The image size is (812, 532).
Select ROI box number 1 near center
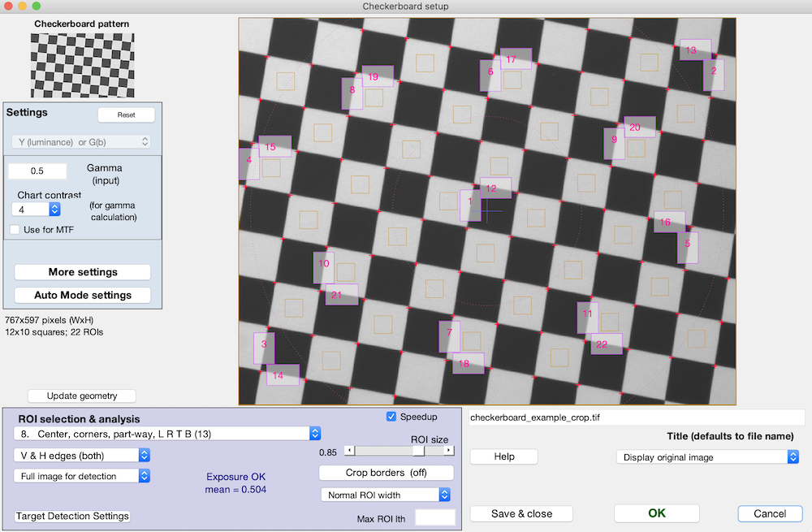470,205
